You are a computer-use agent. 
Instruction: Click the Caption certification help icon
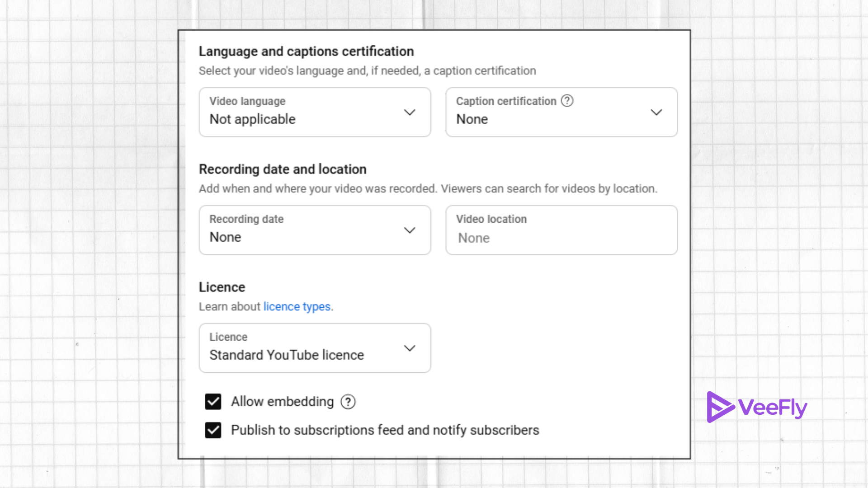click(x=567, y=101)
